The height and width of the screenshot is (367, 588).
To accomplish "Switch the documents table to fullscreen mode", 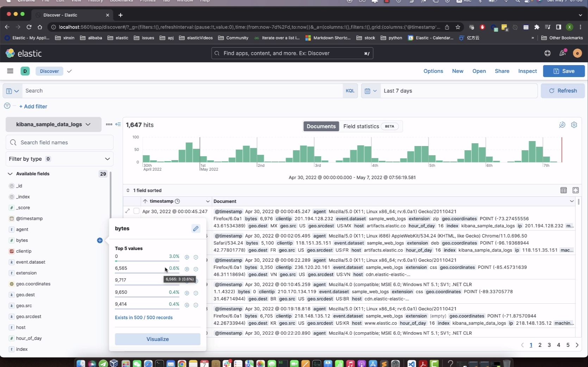I will click(576, 190).
